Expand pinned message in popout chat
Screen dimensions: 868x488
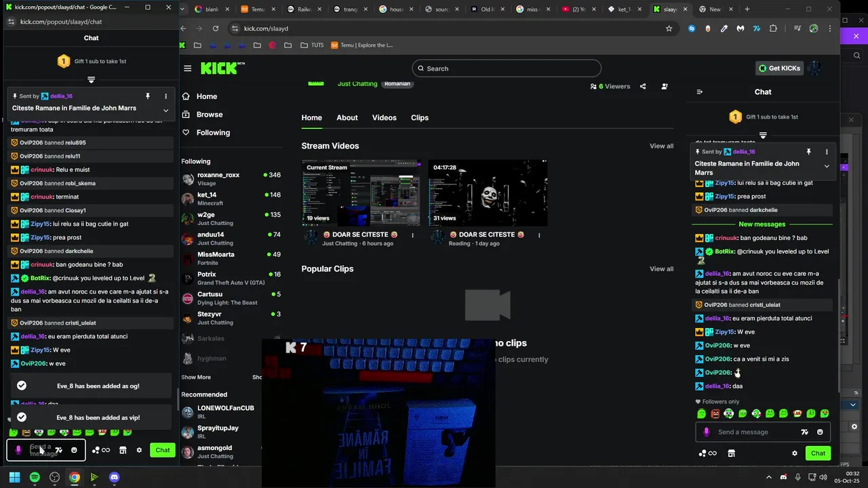coord(165,110)
